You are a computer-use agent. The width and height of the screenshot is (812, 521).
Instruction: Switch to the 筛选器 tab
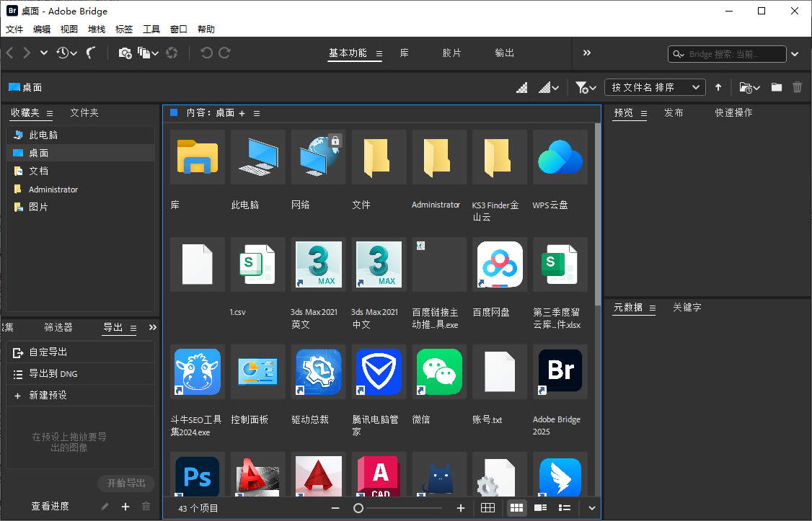click(58, 327)
